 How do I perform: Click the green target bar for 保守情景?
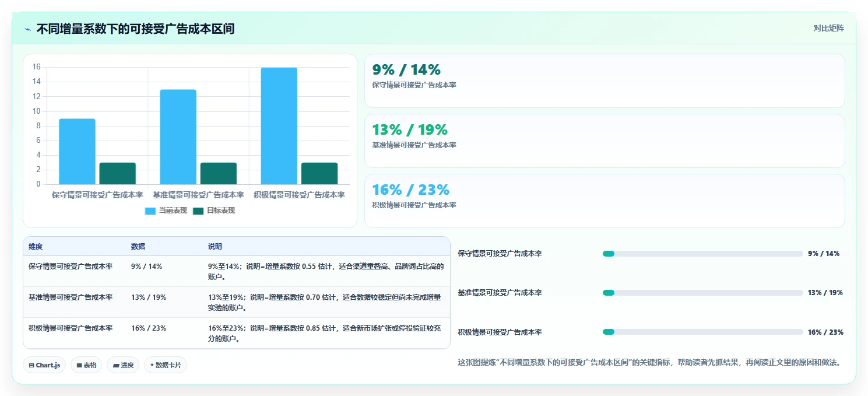[x=117, y=174]
